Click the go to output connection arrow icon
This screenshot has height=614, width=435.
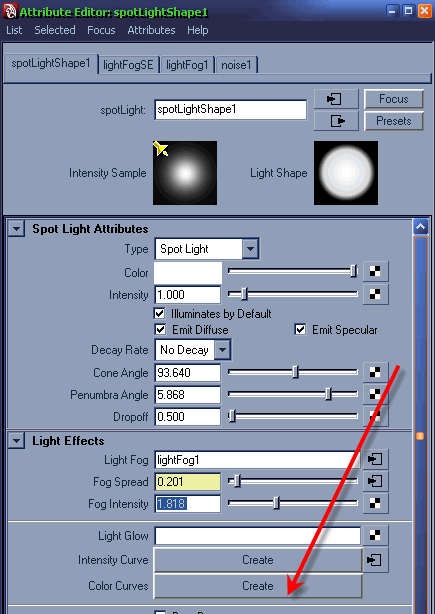coord(336,121)
